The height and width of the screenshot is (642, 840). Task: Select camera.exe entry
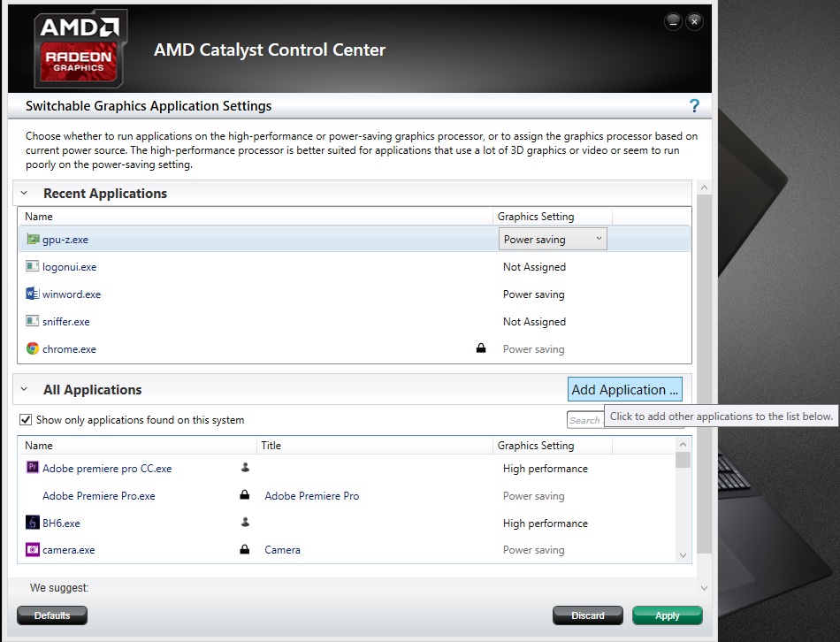(x=69, y=550)
